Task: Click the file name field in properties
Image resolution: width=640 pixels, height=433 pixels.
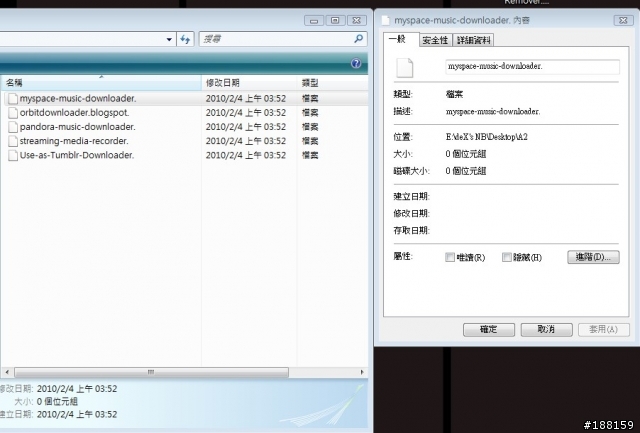Action: (x=532, y=67)
